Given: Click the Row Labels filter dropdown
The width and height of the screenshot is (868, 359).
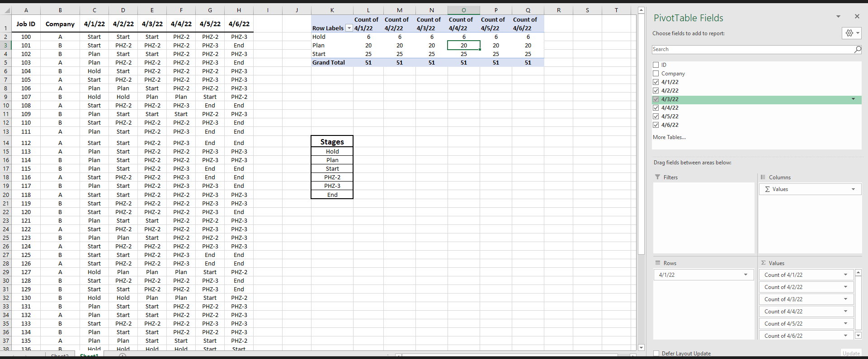Looking at the screenshot, I should point(349,28).
